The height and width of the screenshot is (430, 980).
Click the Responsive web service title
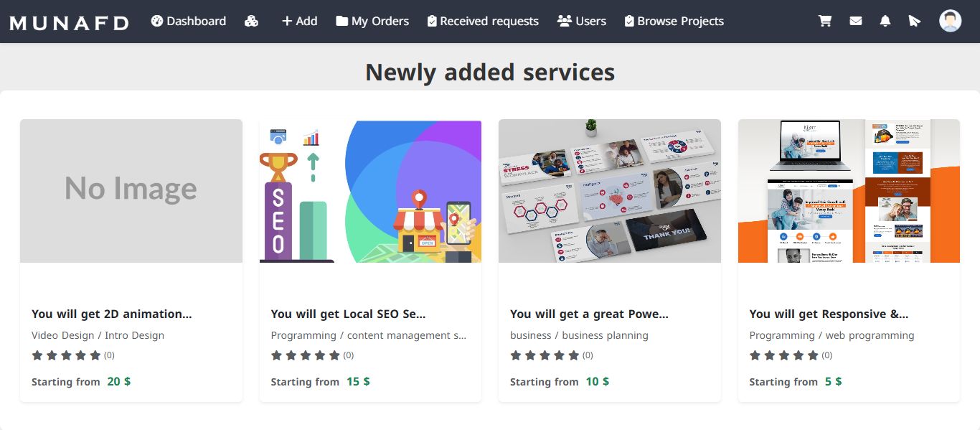tap(829, 314)
